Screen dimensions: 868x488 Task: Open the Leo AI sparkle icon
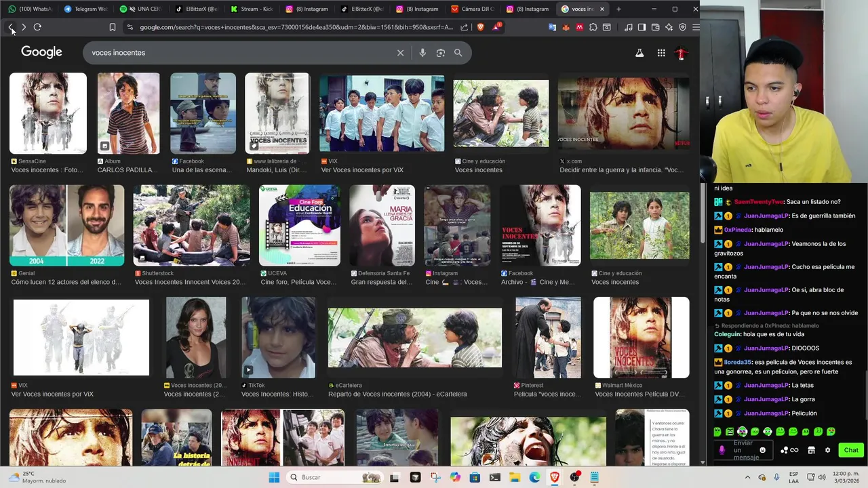(669, 27)
